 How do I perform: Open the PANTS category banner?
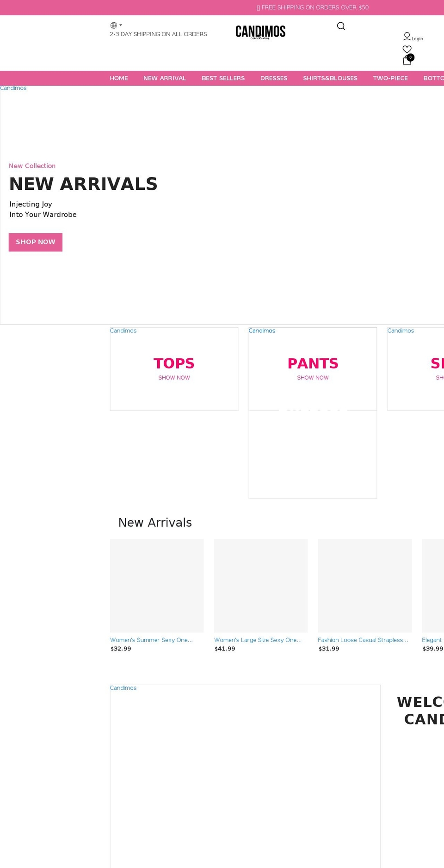click(313, 369)
